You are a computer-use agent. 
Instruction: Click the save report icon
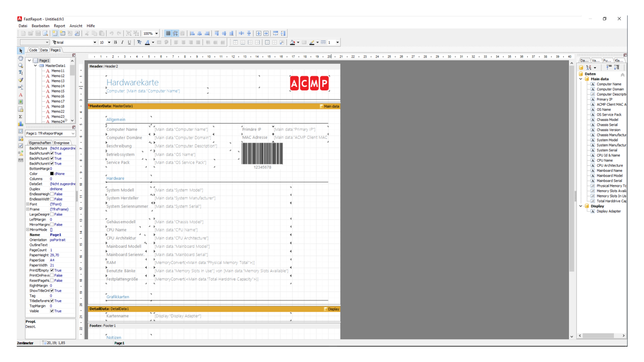click(x=38, y=33)
